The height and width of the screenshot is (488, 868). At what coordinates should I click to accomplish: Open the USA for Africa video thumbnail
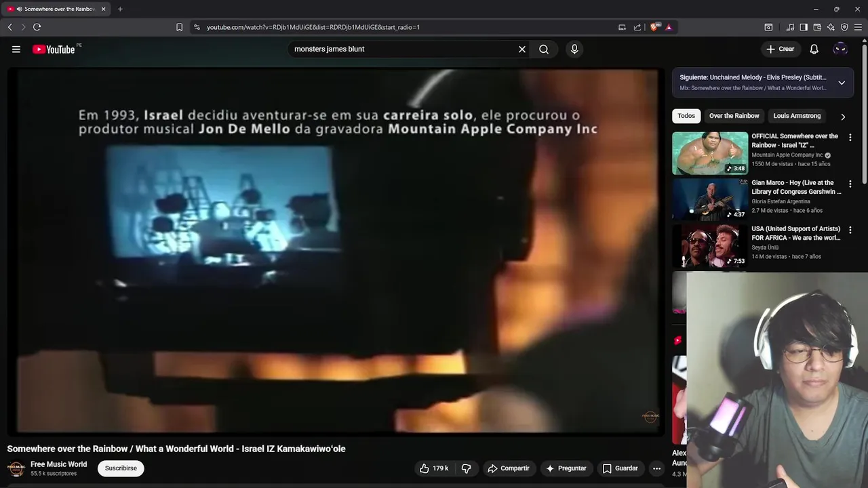[710, 245]
